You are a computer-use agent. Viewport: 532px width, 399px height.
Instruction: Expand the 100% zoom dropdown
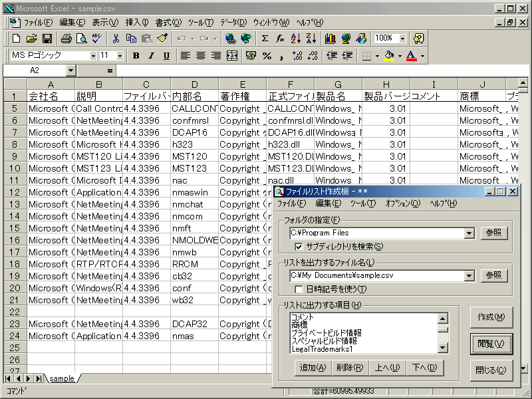402,39
